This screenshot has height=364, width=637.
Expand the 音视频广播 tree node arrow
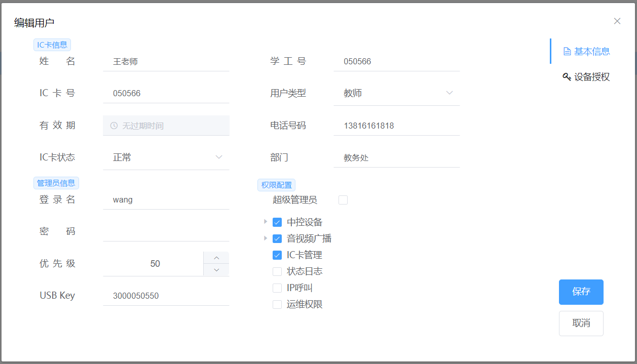(266, 238)
